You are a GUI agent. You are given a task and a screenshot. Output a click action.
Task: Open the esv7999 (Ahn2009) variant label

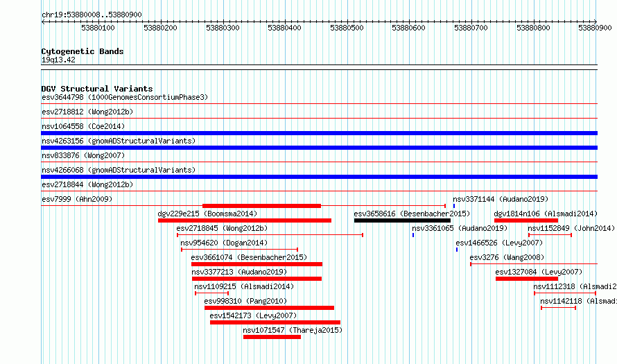point(77,199)
